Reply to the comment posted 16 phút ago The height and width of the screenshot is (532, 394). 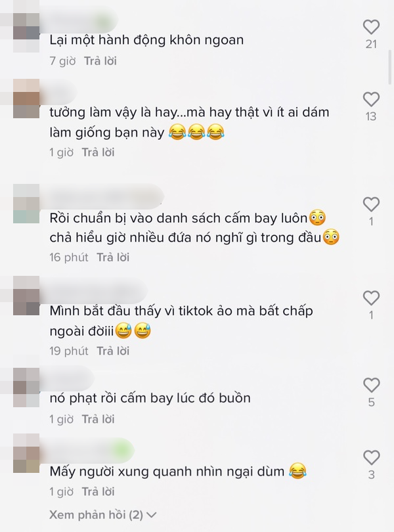pyautogui.click(x=113, y=257)
